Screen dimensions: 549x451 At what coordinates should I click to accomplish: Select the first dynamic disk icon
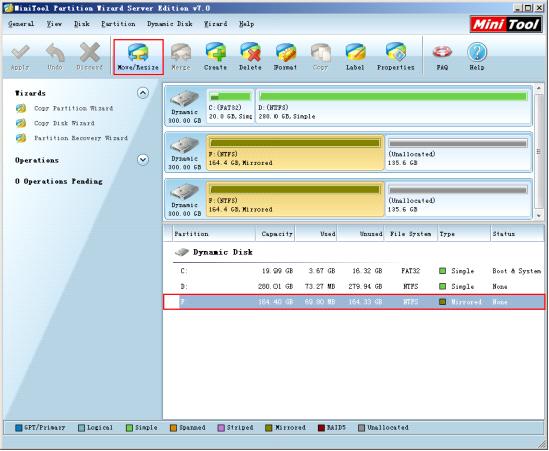tap(185, 98)
